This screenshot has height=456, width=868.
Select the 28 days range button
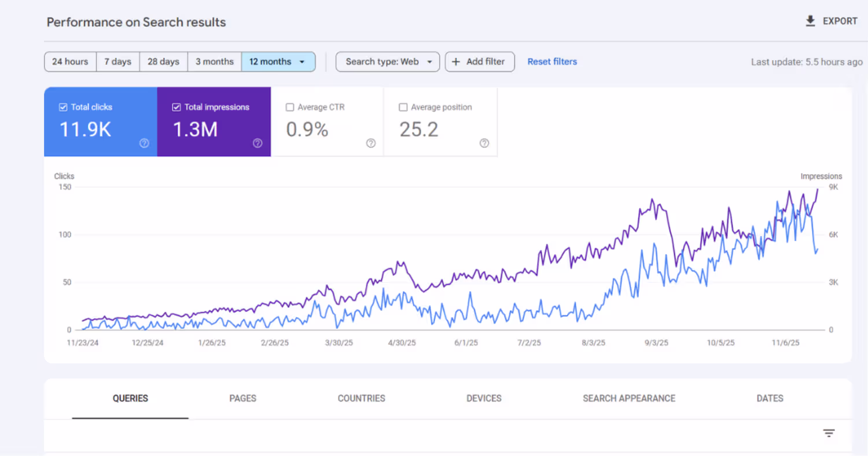[163, 62]
